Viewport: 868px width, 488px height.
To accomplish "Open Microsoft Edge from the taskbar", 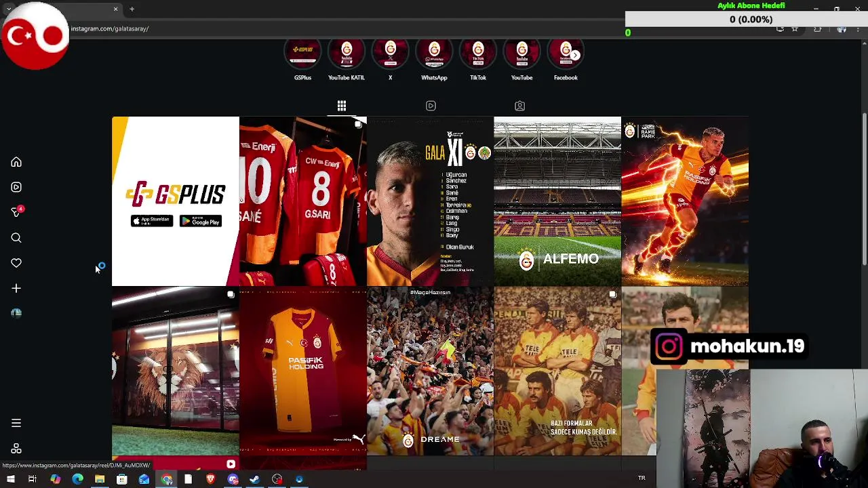I will [77, 479].
